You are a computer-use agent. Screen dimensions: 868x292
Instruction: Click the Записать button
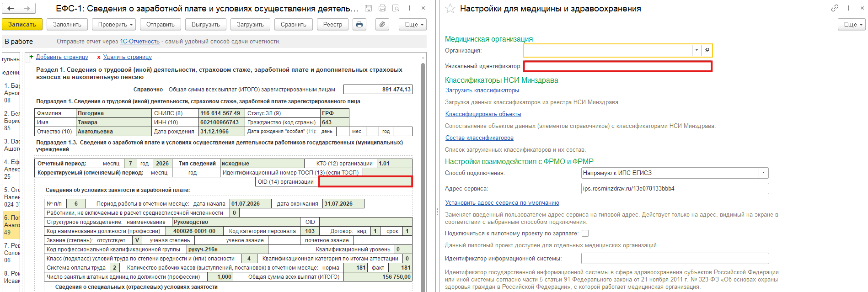pos(22,24)
